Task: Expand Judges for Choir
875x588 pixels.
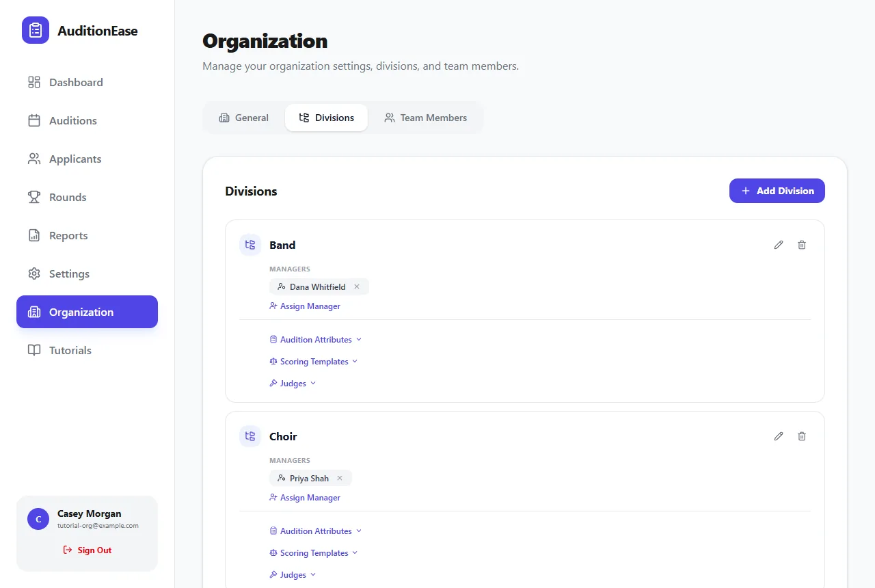Action: click(293, 575)
